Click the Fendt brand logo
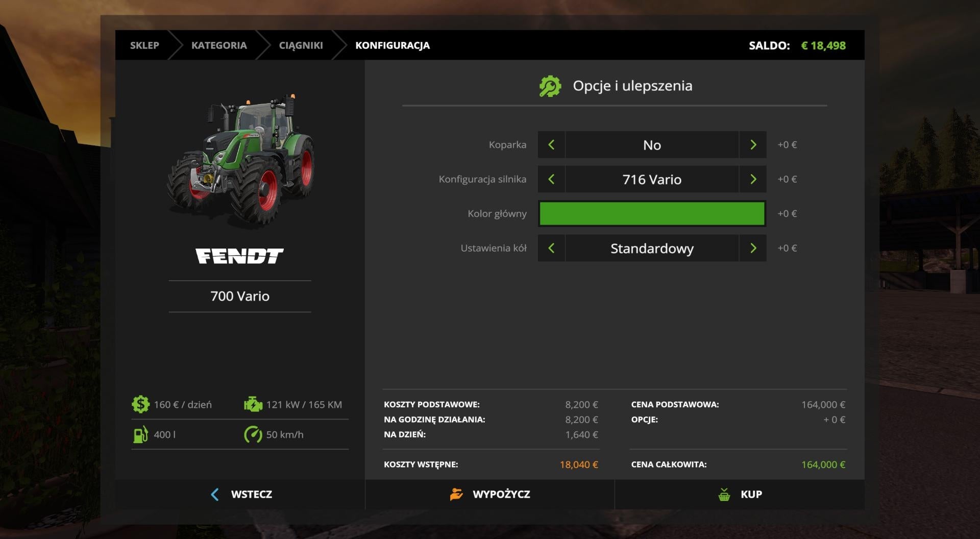980x539 pixels. coord(239,256)
